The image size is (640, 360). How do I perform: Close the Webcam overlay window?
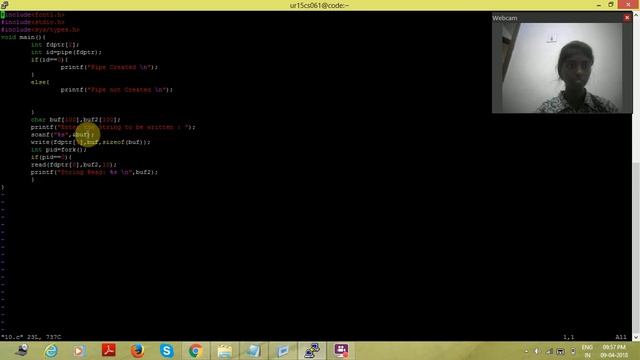[x=627, y=18]
